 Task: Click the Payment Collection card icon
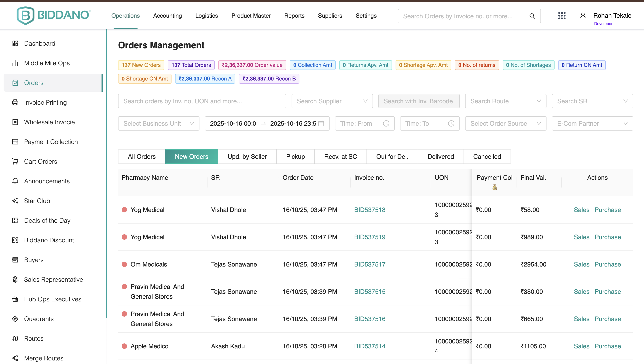point(15,142)
